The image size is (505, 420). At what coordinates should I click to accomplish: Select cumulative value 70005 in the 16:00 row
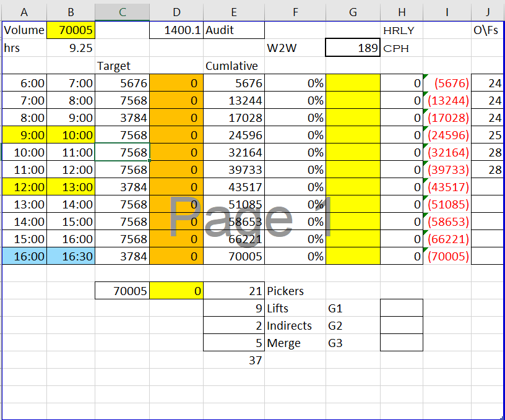234,256
